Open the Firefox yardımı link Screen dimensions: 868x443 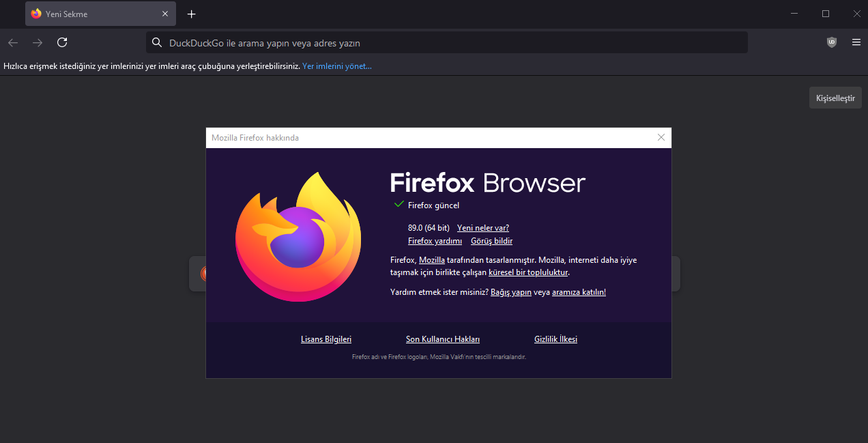tap(435, 241)
